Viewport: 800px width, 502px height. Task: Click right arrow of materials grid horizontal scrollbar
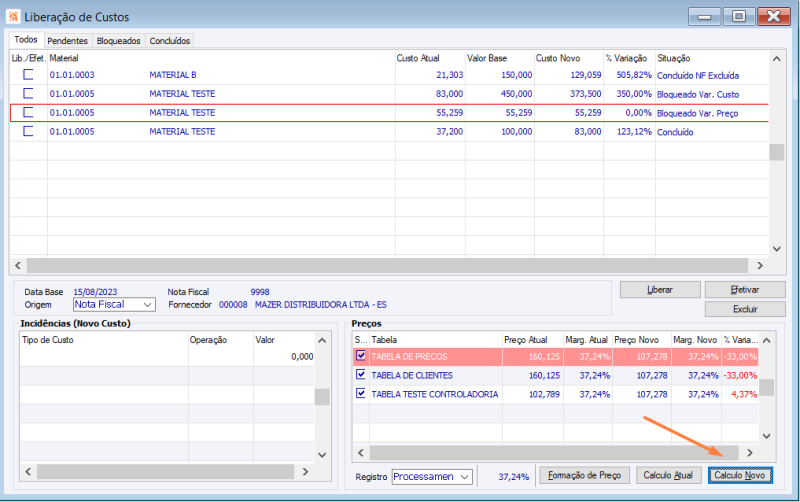point(760,265)
